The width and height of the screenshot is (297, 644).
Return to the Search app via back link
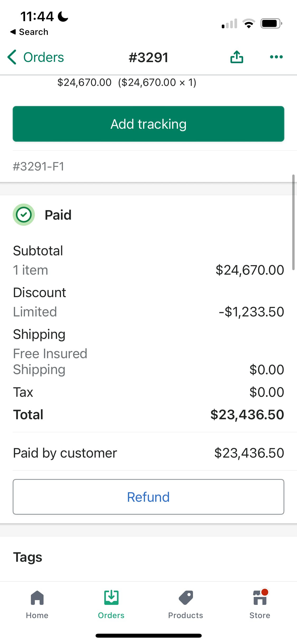coord(29,32)
